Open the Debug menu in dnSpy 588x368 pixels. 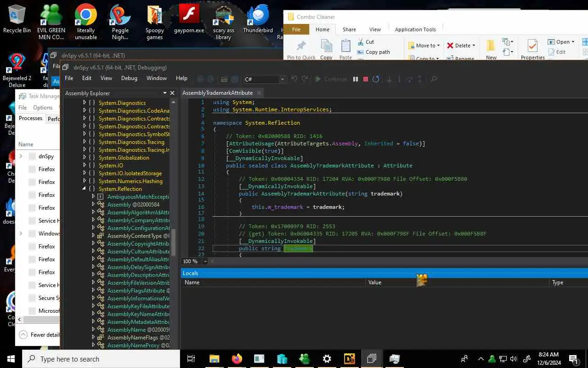pyautogui.click(x=129, y=78)
